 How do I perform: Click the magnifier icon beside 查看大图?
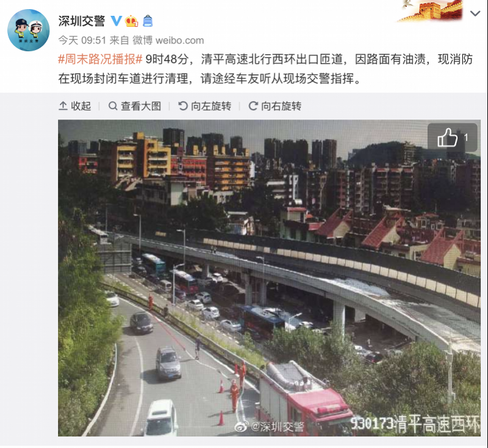point(113,106)
